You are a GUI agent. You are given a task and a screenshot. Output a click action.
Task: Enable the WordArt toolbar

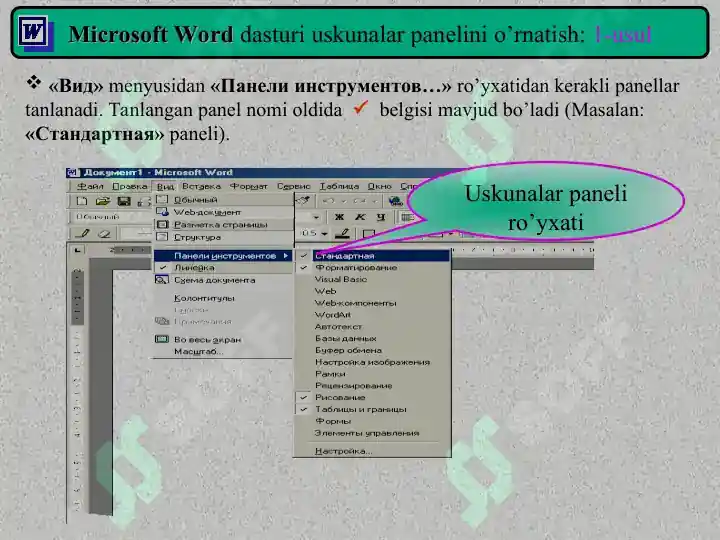click(372, 315)
